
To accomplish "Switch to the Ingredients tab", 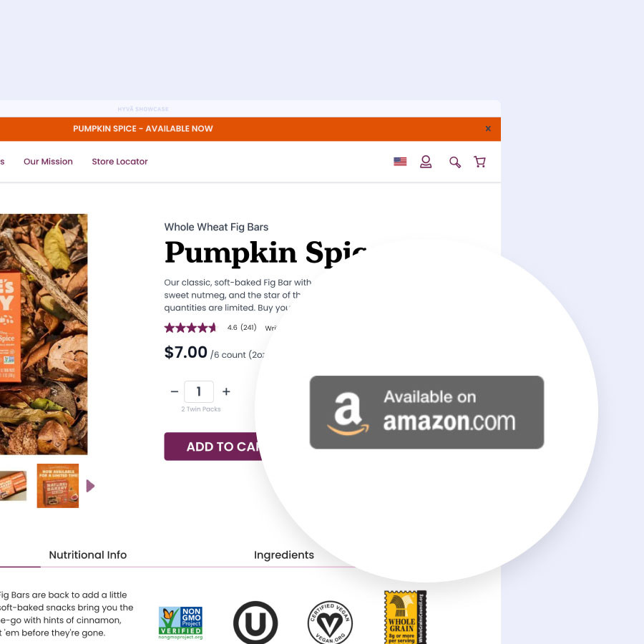I will [284, 555].
